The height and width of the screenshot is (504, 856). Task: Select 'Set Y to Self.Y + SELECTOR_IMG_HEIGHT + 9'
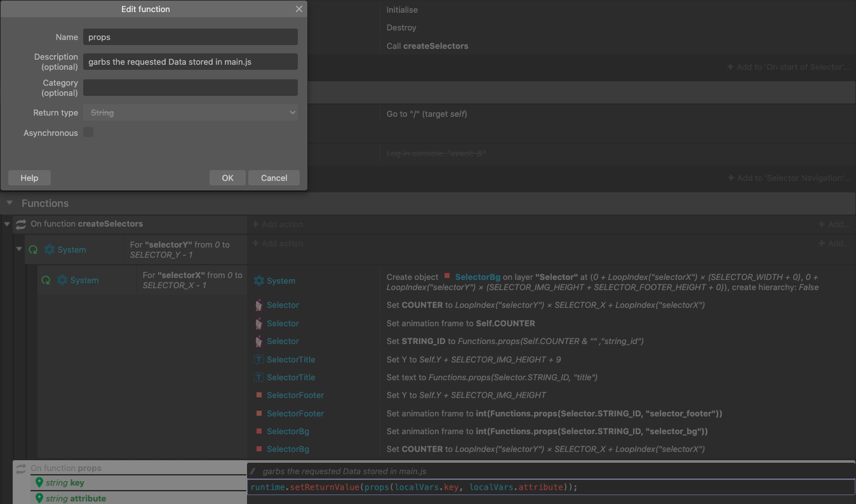pyautogui.click(x=474, y=360)
